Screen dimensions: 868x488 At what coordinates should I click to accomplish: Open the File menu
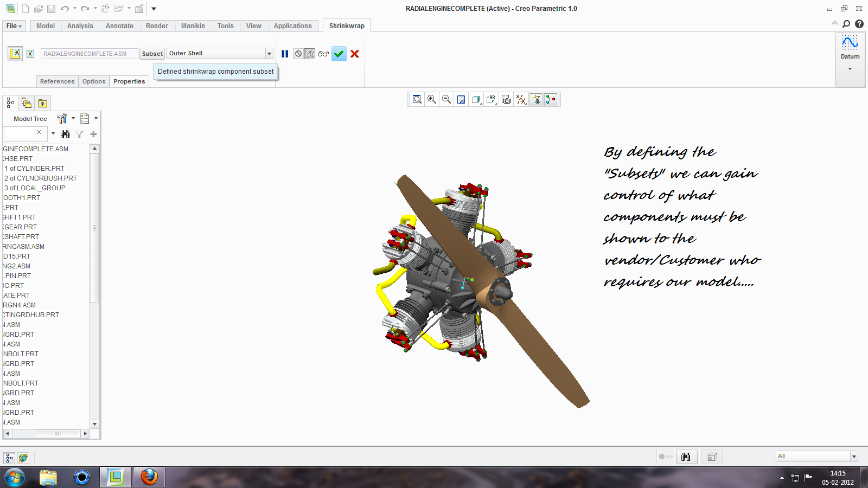tap(14, 26)
